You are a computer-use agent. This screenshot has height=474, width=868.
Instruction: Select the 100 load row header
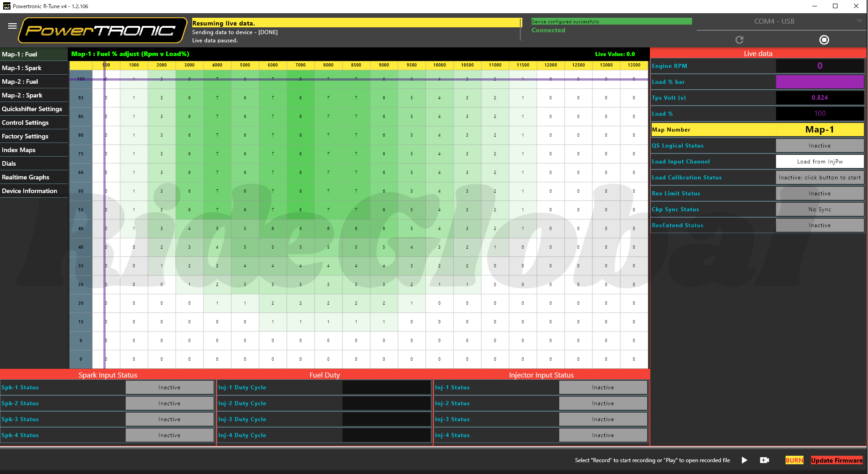pyautogui.click(x=81, y=79)
